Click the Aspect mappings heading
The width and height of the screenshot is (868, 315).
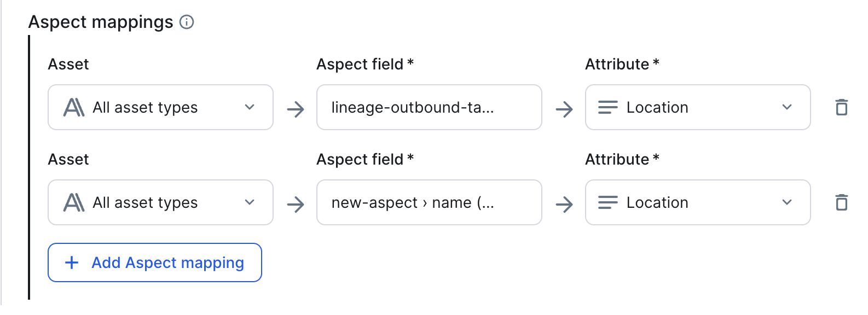click(101, 22)
